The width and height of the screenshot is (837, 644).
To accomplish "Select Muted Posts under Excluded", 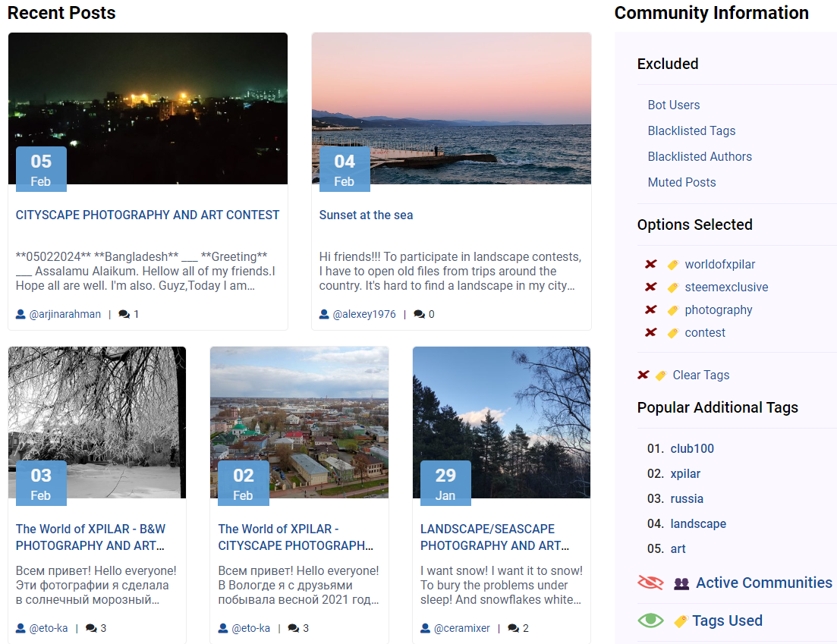I will (681, 182).
